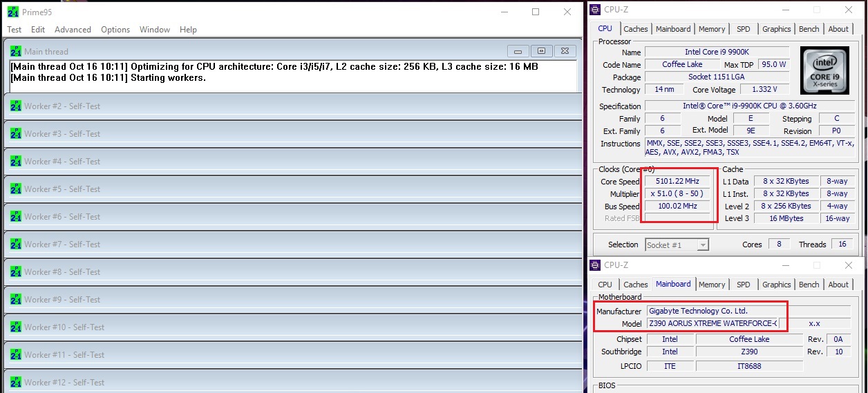Click the Worker #8 Self-Test window icon
The image size is (868, 393).
[15, 272]
